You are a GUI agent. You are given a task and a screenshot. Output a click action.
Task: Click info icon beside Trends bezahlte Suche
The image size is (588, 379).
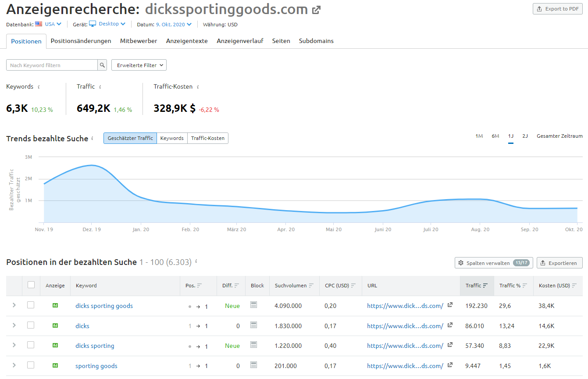point(92,138)
